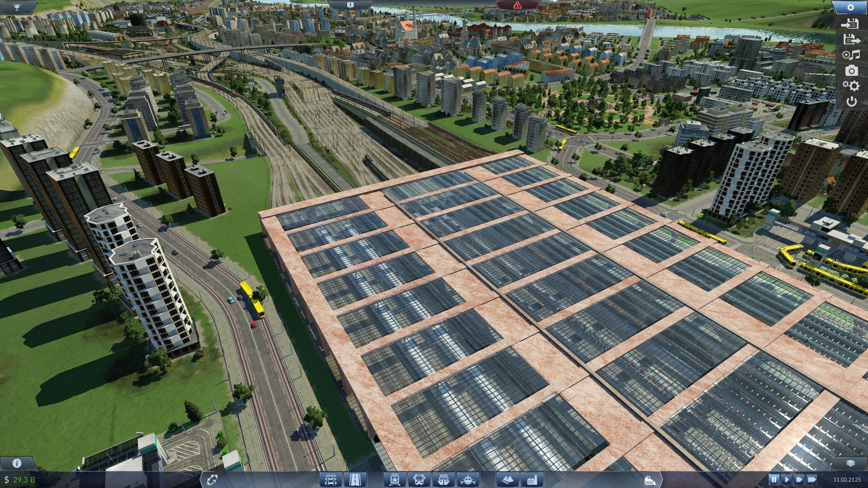Set normal play speed
Image resolution: width=868 pixels, height=488 pixels.
tap(787, 480)
